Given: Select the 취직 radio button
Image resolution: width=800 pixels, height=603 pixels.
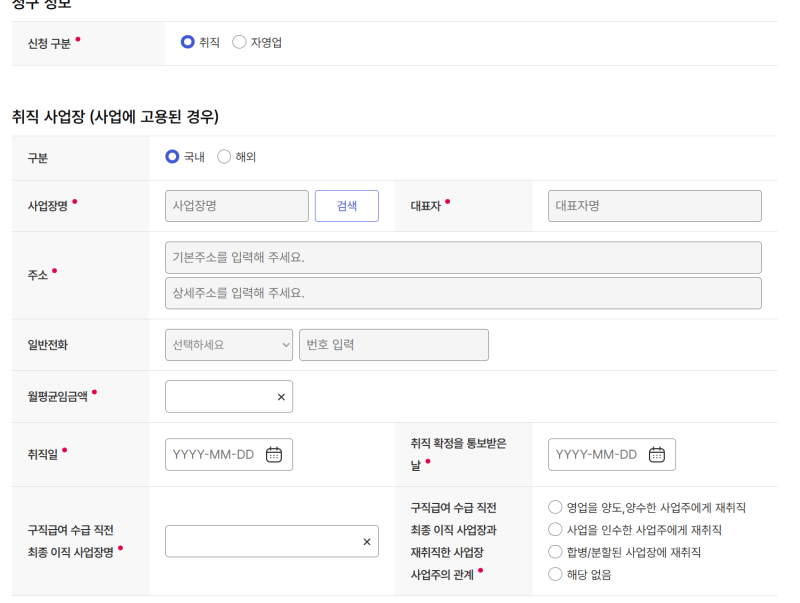Looking at the screenshot, I should (188, 42).
